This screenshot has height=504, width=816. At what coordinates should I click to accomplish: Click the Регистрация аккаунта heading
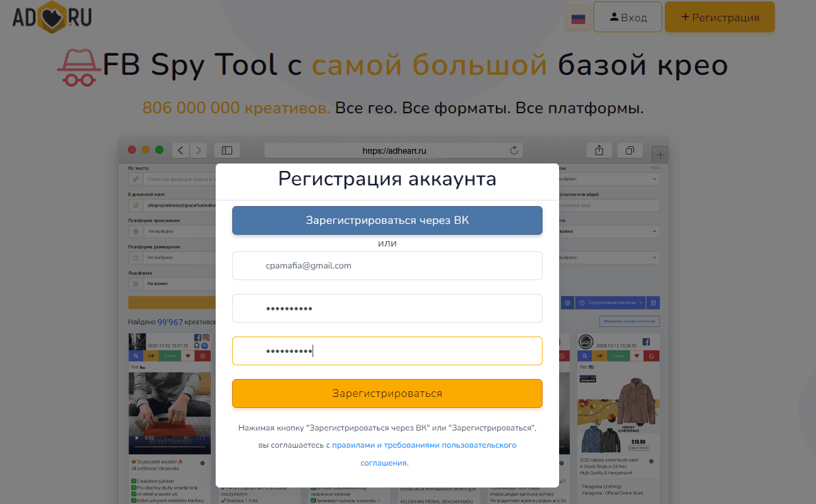387,179
